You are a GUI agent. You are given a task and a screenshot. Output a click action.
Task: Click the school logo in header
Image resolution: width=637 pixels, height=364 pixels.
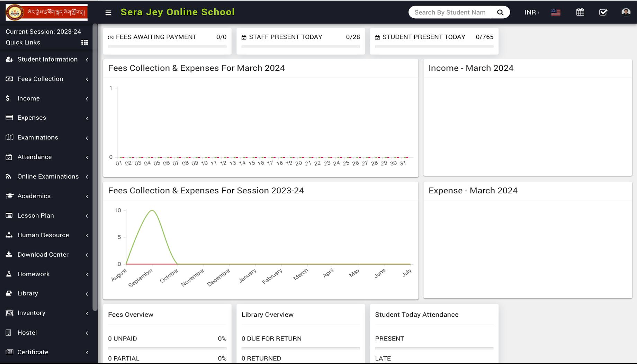pyautogui.click(x=47, y=12)
